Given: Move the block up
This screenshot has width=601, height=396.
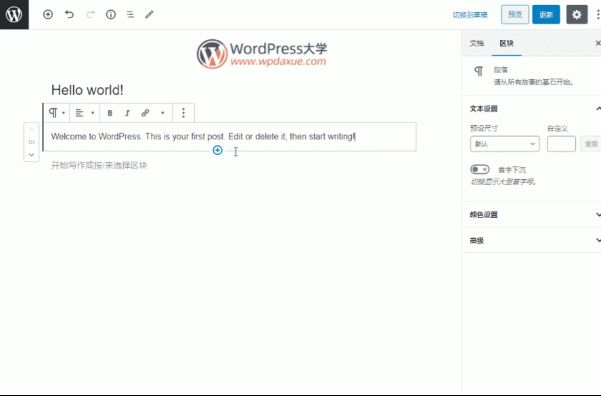Looking at the screenshot, I should (31, 130).
